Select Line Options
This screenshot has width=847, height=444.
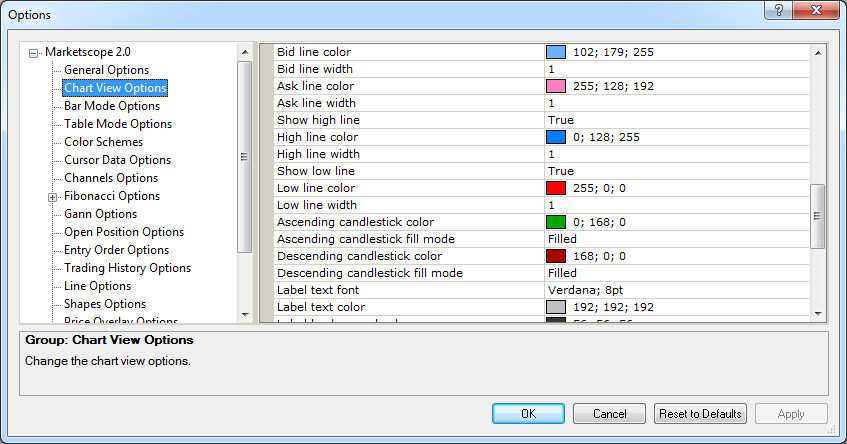coord(97,286)
